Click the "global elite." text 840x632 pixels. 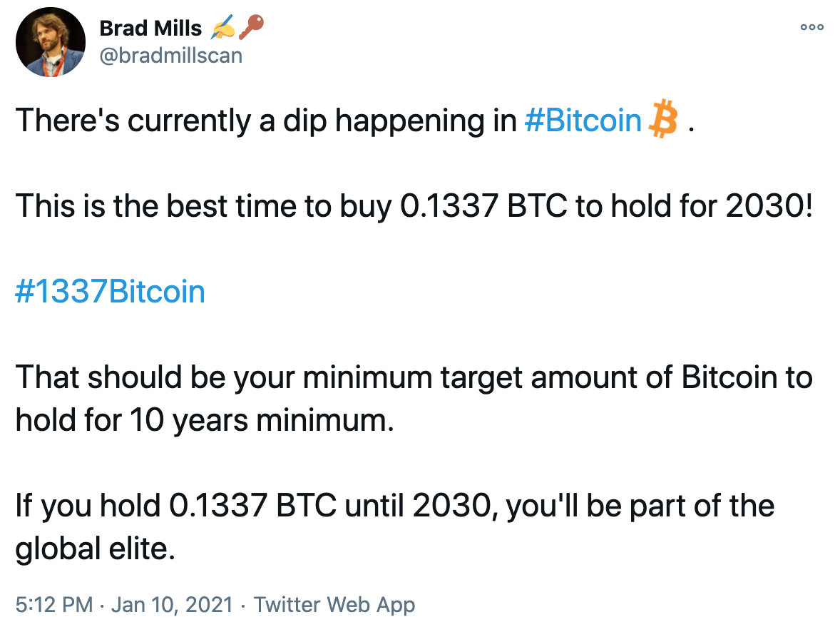94,549
